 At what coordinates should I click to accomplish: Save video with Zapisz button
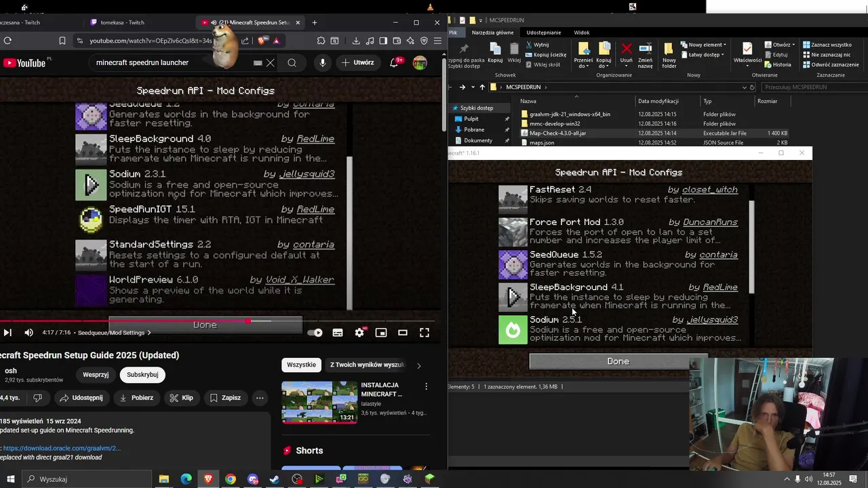click(x=225, y=398)
